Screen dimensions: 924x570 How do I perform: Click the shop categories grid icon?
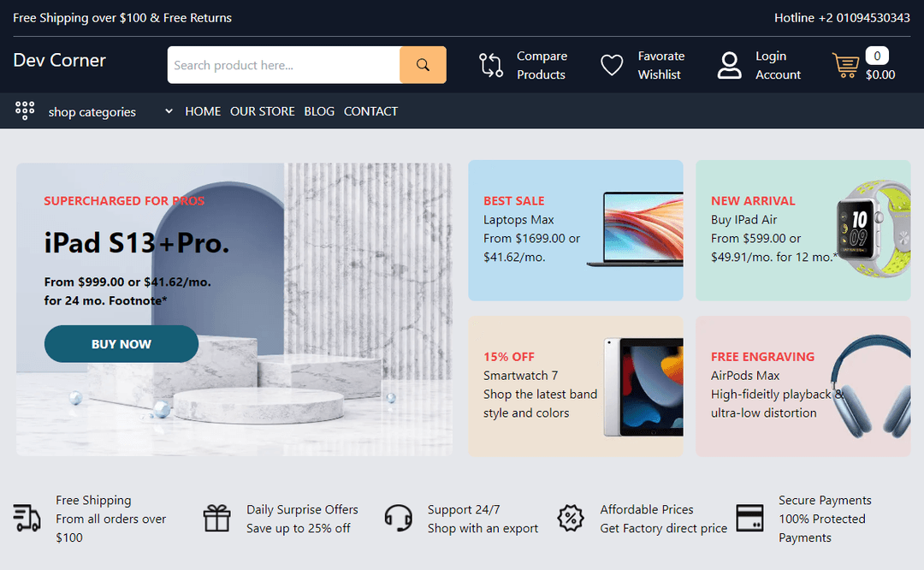(25, 110)
